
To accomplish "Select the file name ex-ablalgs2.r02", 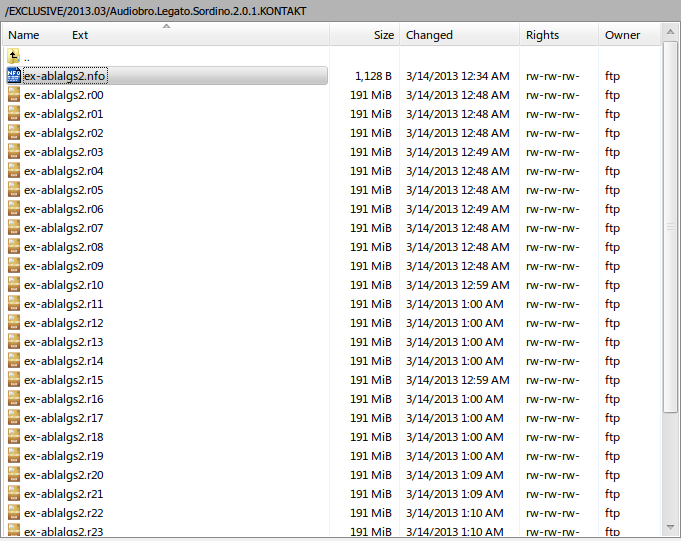I will point(64,133).
